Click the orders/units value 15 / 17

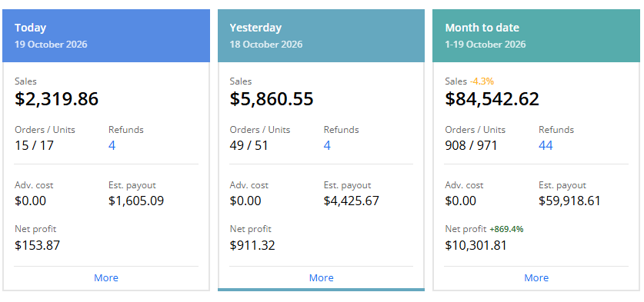coord(34,145)
